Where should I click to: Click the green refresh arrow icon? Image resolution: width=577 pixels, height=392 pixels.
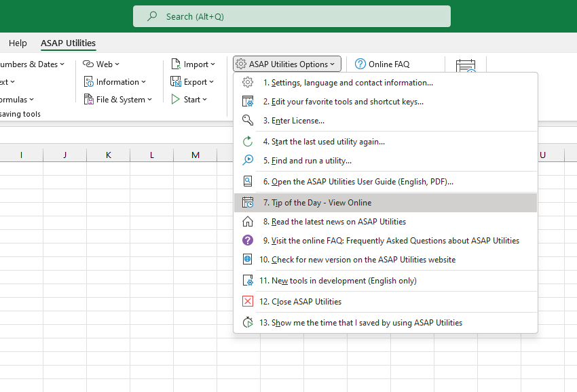248,141
